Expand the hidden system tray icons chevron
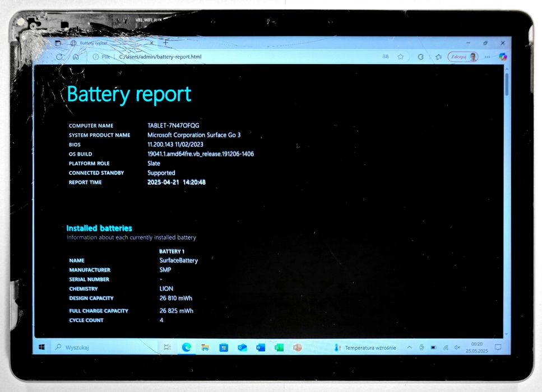The width and height of the screenshot is (542, 392). [x=409, y=347]
